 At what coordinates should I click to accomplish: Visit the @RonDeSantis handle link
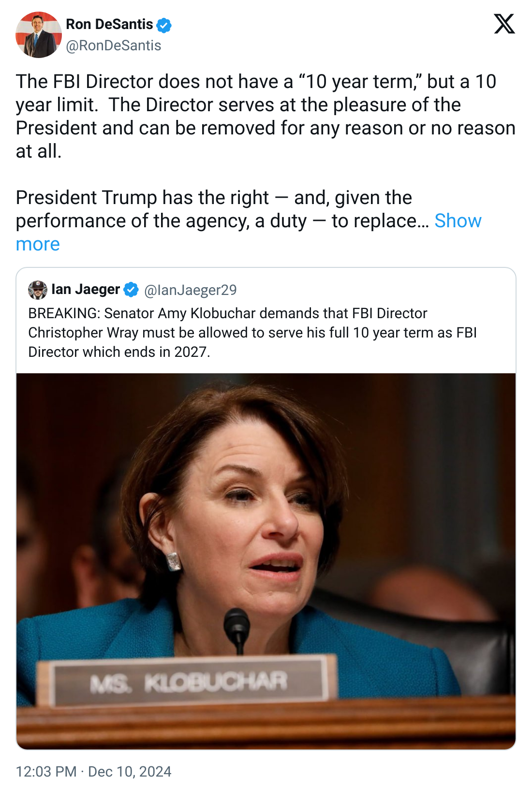114,45
